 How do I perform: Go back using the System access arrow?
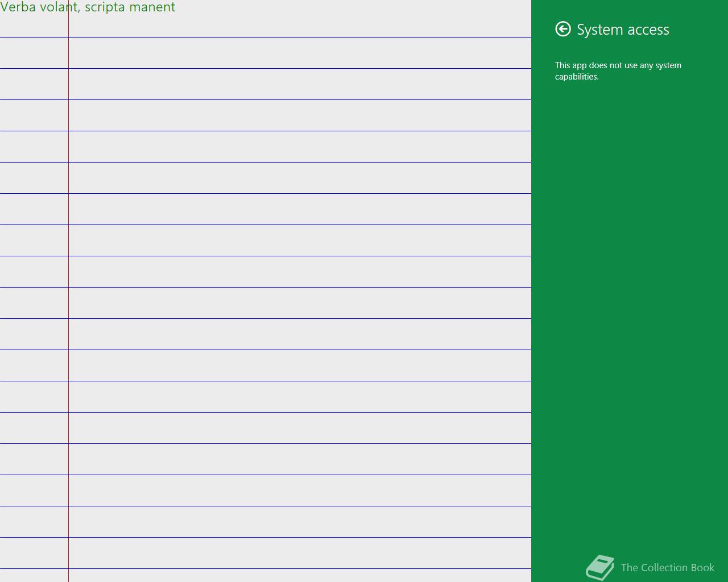pyautogui.click(x=563, y=29)
